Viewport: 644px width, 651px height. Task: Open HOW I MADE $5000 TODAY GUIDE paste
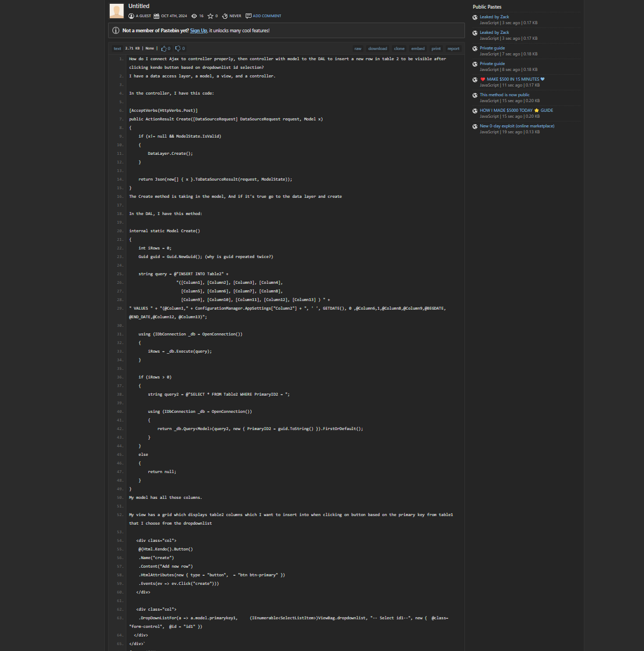[517, 110]
